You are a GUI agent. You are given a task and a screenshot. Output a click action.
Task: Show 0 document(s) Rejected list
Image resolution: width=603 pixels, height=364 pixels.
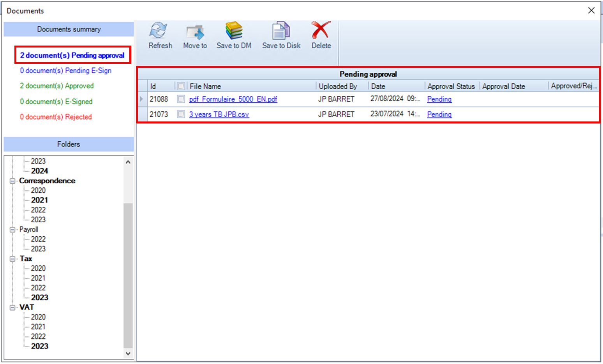(56, 117)
